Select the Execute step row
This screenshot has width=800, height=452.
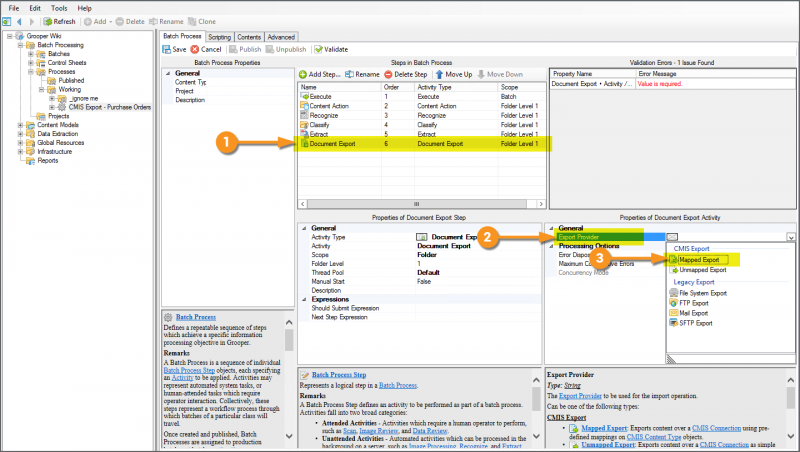coord(421,96)
